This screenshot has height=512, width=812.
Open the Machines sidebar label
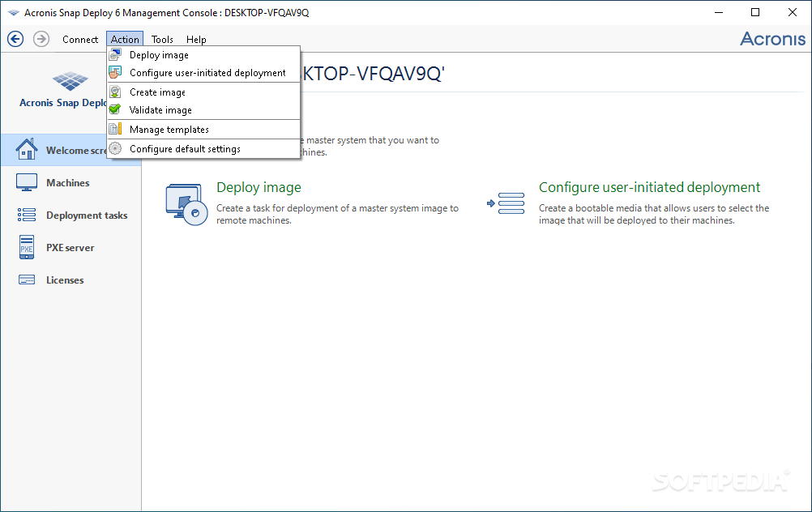(68, 183)
